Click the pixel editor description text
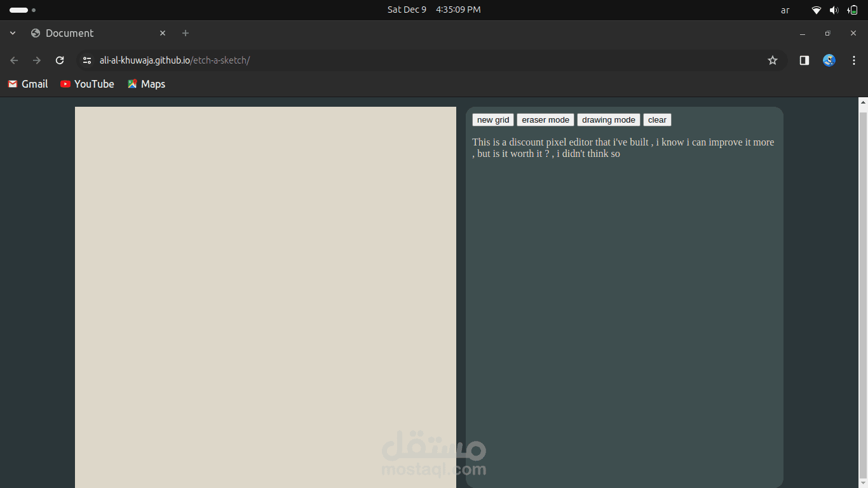868x488 pixels. tap(623, 148)
